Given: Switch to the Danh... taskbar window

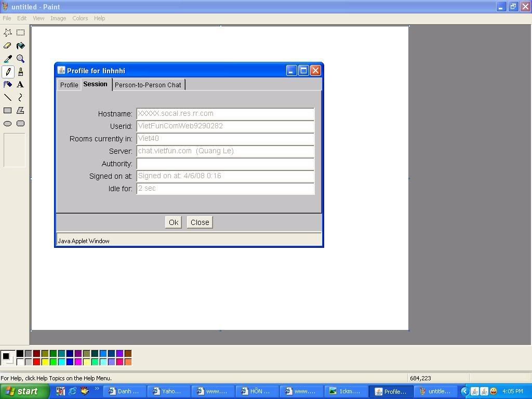Looking at the screenshot, I should click(x=125, y=392).
